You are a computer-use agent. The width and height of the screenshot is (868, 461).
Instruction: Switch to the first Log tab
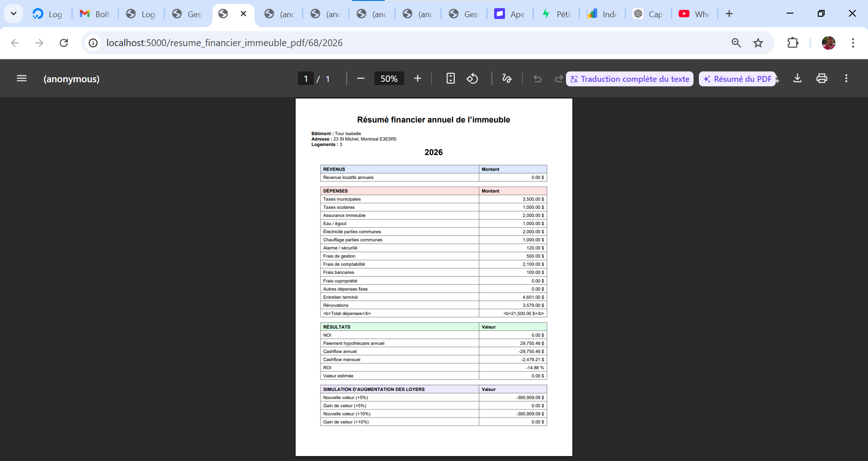[x=48, y=14]
